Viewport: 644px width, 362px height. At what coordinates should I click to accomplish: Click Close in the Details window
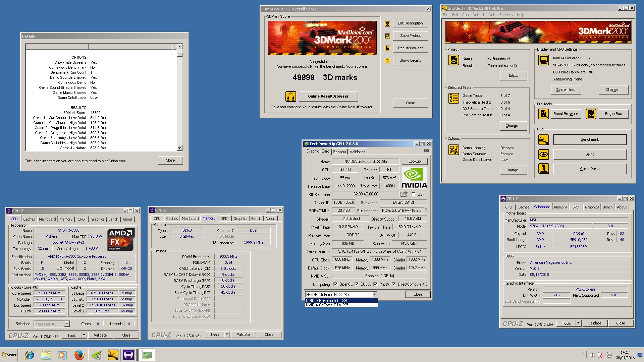point(170,161)
